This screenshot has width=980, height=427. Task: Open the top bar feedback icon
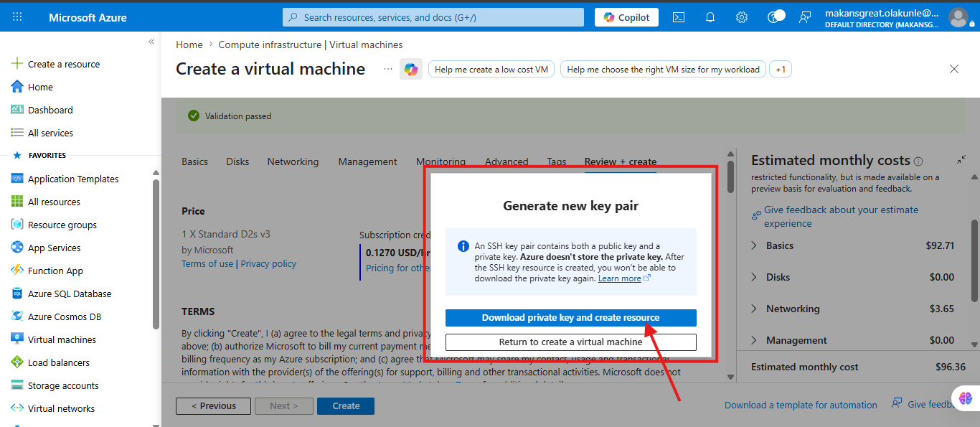tap(805, 17)
